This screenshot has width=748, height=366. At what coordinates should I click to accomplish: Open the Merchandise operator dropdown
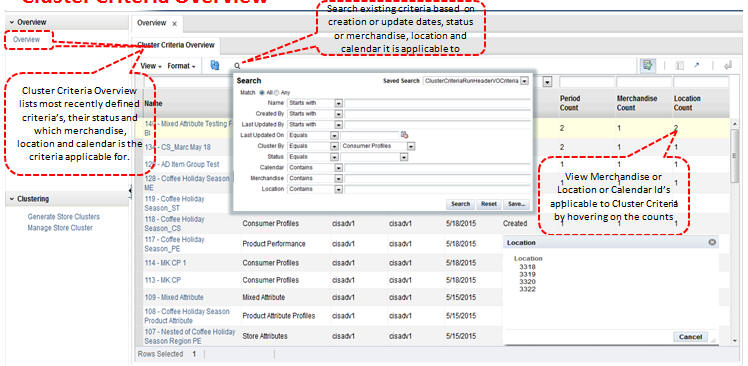tap(338, 178)
